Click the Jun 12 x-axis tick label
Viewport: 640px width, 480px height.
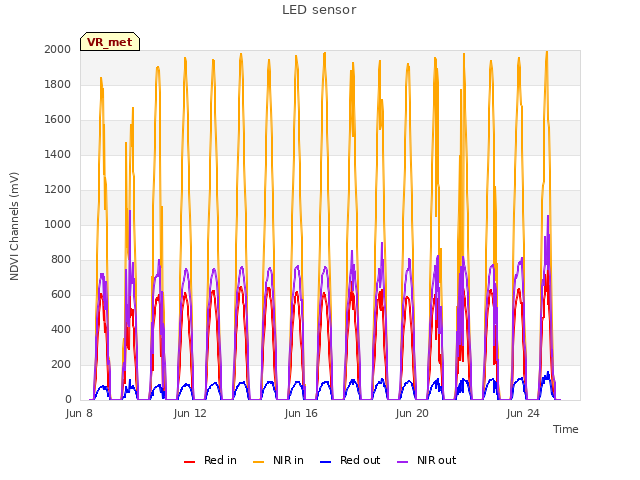pos(190,413)
